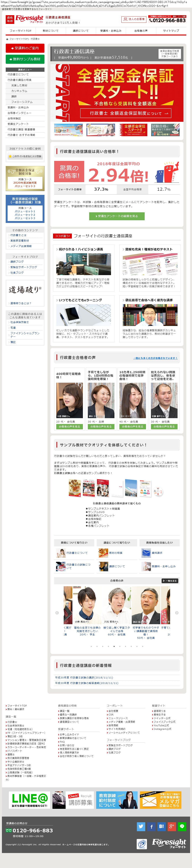The image size is (192, 868).
Task: Click the メルマガ mail magazine banner
Action: (161, 800)
